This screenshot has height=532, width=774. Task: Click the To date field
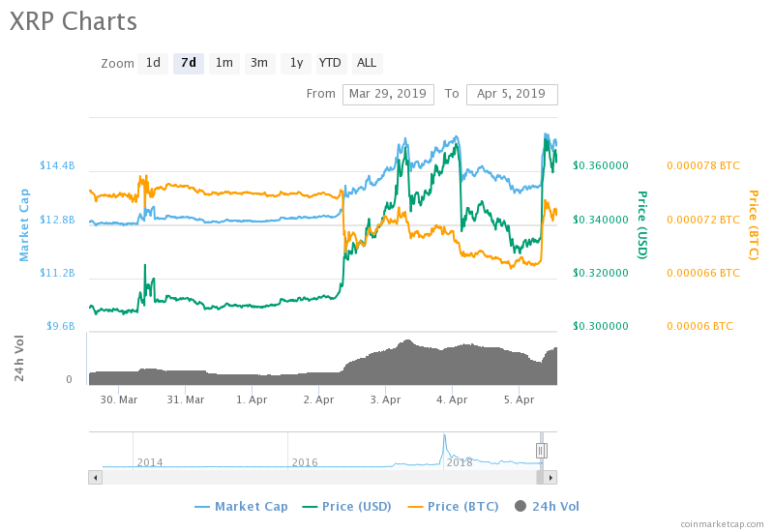(x=512, y=94)
